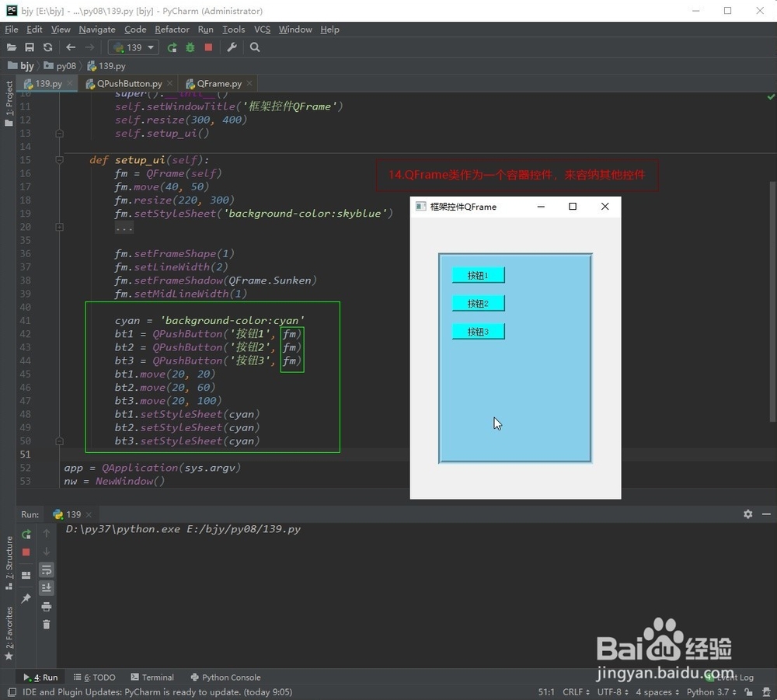Image resolution: width=777 pixels, height=700 pixels.
Task: Click the fold end marker at line 13
Action: click(60, 134)
